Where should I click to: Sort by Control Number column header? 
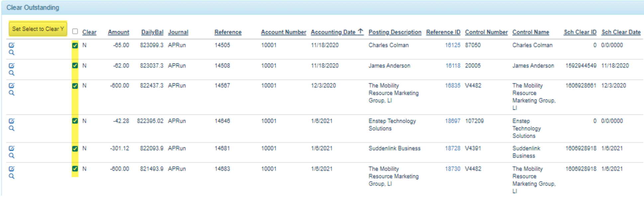click(486, 32)
